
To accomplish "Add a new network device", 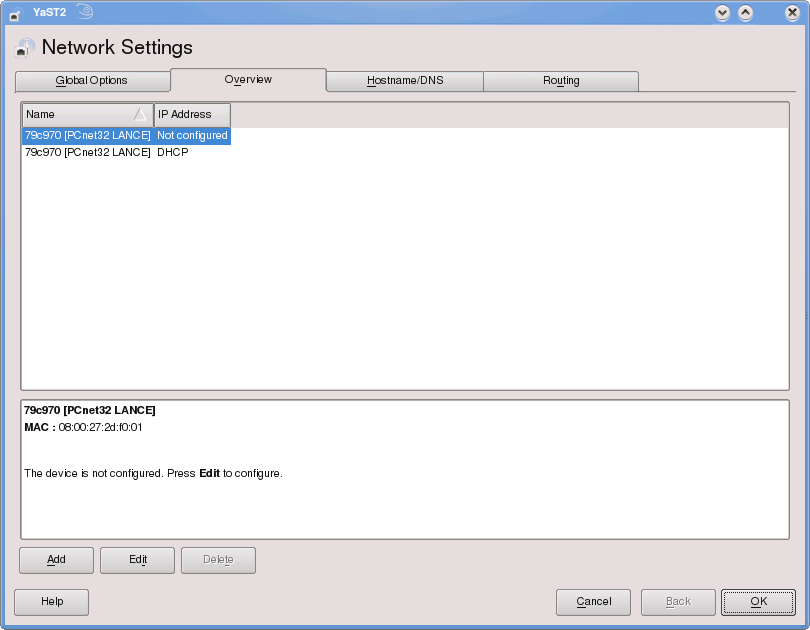I will click(x=56, y=560).
